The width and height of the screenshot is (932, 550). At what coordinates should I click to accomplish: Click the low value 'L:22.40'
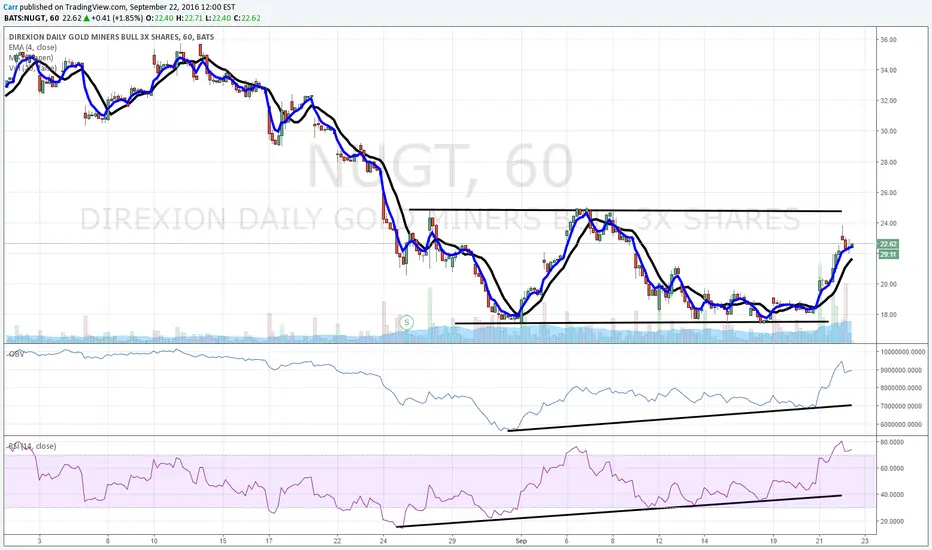tap(218, 18)
